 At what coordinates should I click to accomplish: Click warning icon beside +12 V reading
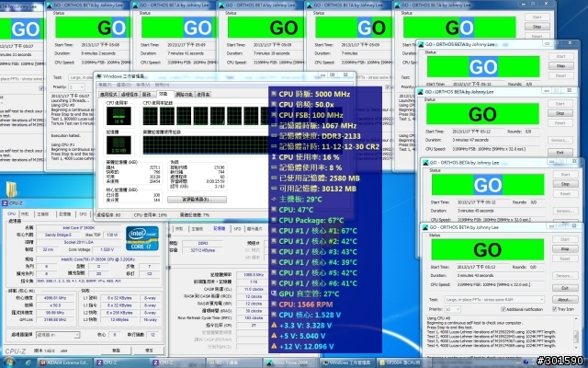[274, 346]
